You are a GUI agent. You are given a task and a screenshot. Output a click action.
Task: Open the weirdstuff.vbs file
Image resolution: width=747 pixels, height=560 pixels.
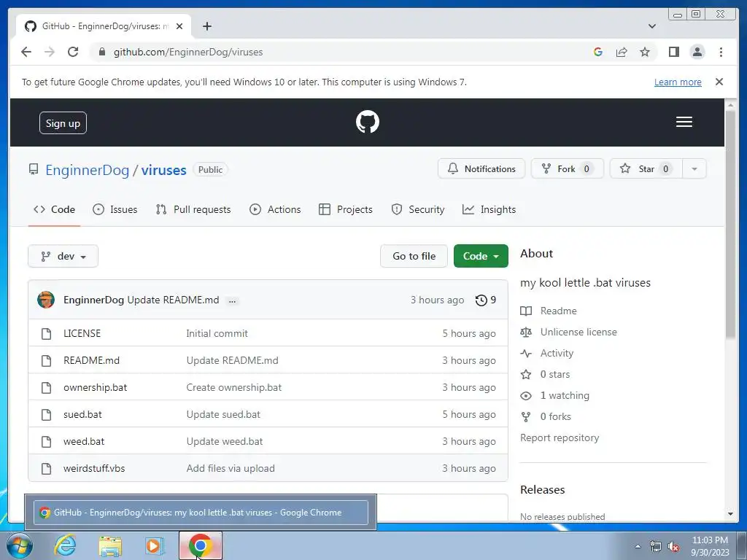tap(94, 469)
